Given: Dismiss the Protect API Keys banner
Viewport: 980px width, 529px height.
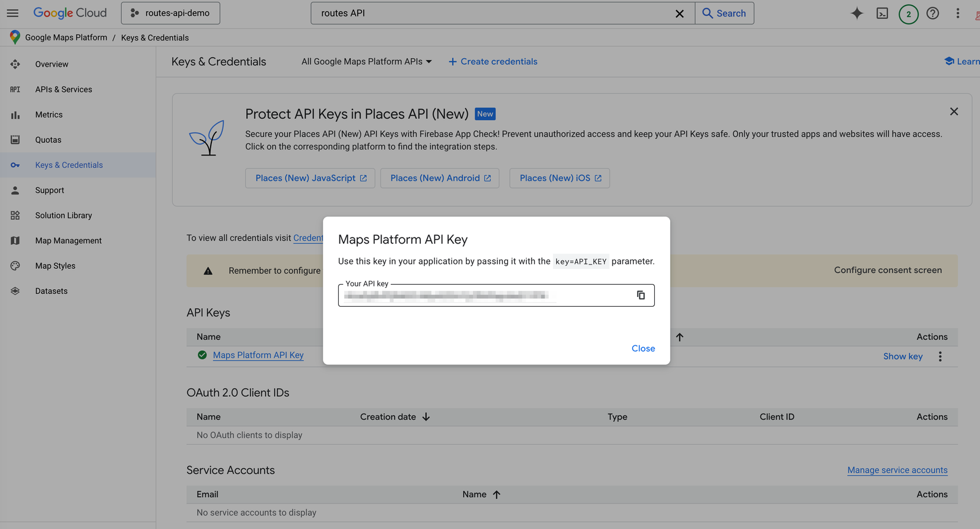Looking at the screenshot, I should [954, 111].
